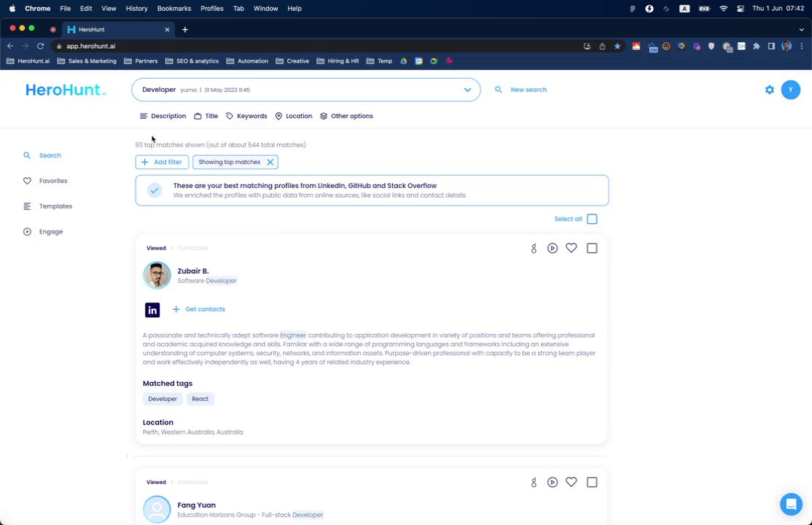This screenshot has height=525, width=812.
Task: Select Zubair B. profile checkbox
Action: [x=592, y=248]
